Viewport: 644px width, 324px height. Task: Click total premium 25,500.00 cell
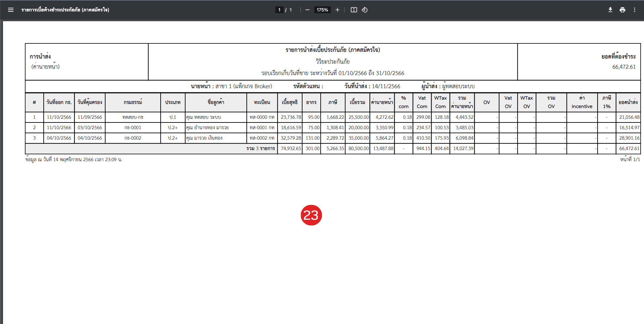357,117
